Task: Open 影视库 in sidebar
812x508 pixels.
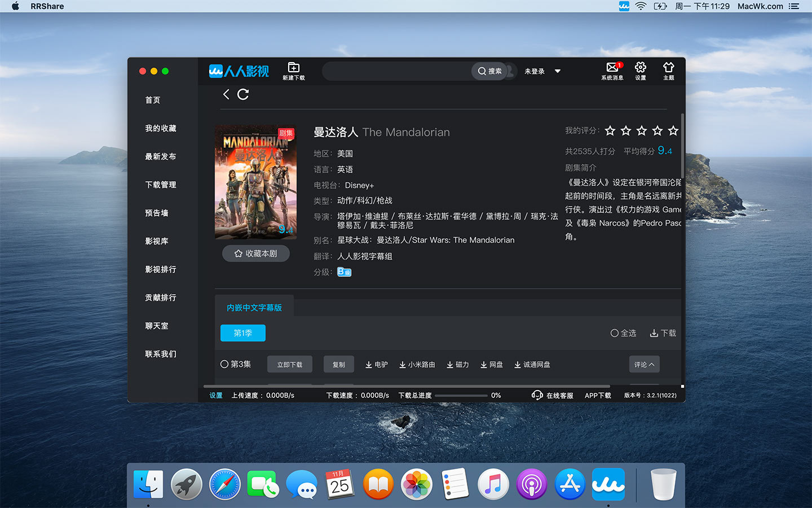Action: click(x=157, y=241)
